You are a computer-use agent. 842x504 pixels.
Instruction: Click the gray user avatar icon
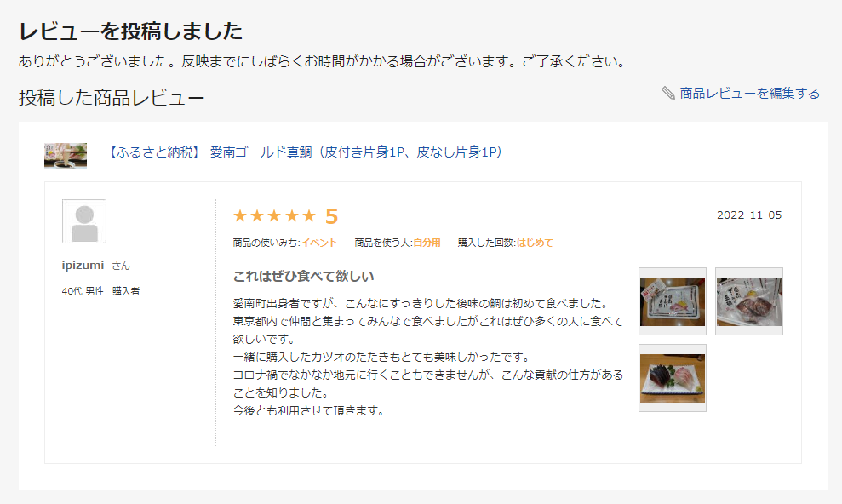(x=84, y=221)
